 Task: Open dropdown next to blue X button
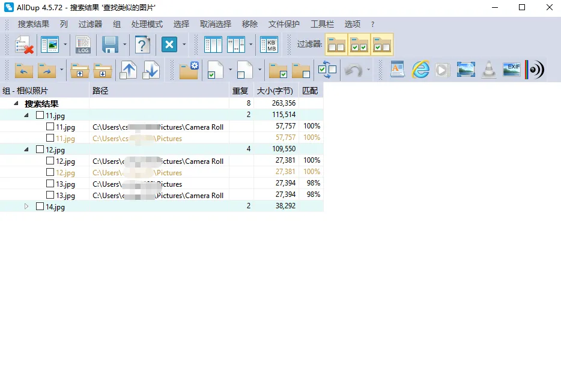pyautogui.click(x=184, y=44)
